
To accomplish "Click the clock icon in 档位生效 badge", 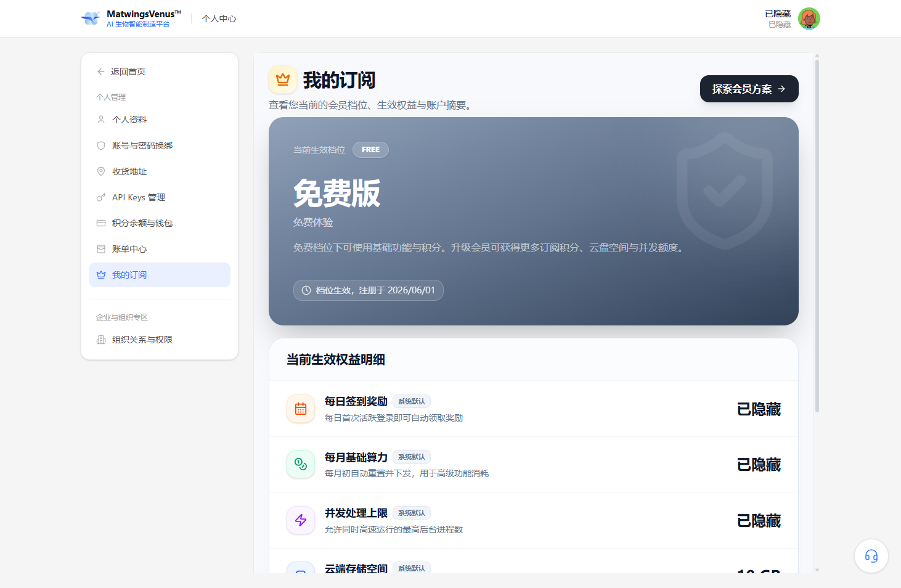I will tap(306, 290).
